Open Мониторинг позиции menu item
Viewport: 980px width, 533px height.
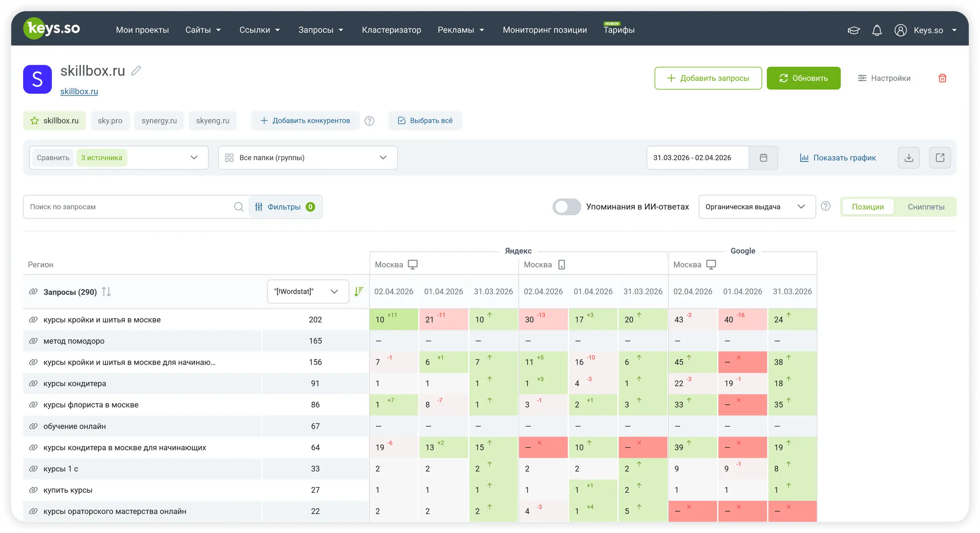(x=545, y=30)
